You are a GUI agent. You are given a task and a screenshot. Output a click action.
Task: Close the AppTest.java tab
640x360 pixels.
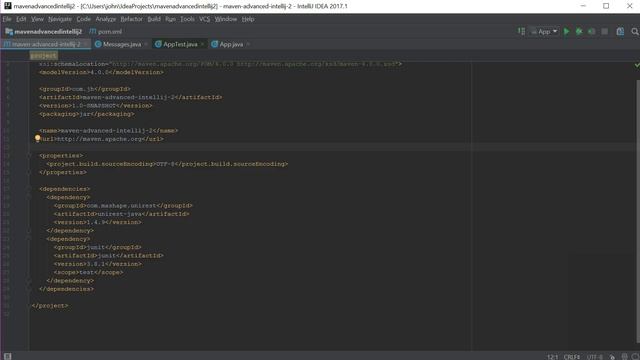coord(202,44)
